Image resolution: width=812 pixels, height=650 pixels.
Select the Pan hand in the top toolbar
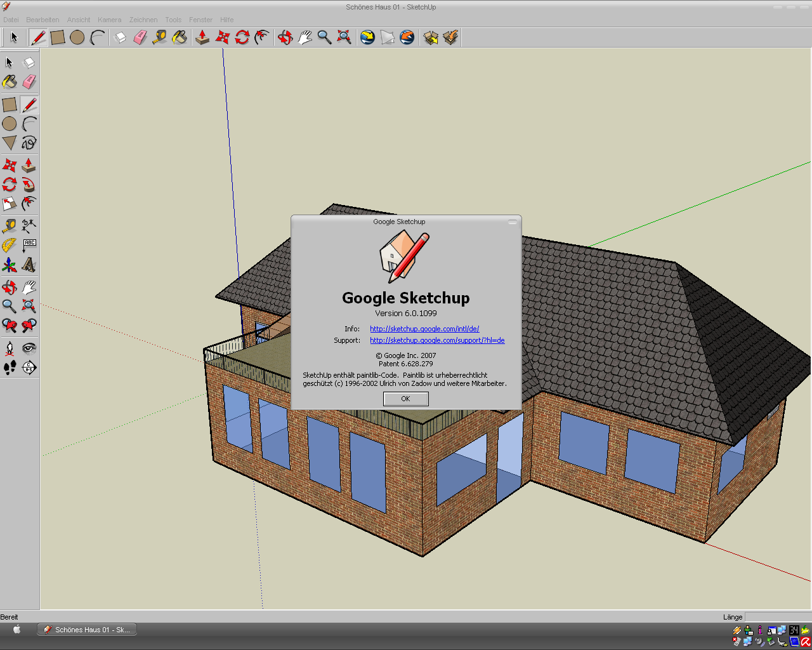[304, 37]
